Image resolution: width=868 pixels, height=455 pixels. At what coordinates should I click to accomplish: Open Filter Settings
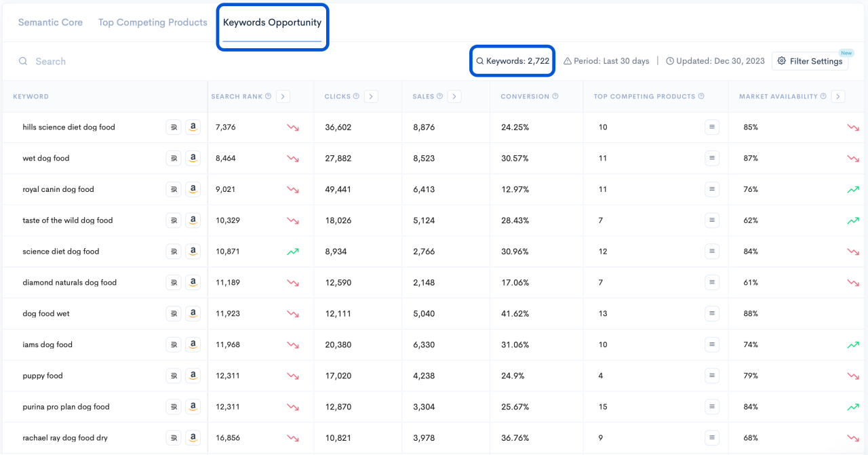[810, 60]
